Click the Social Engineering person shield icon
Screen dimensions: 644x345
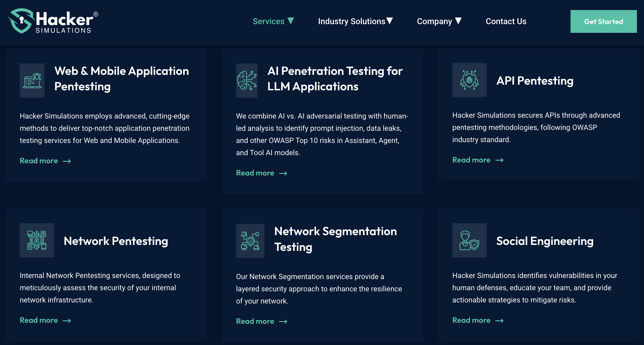469,240
